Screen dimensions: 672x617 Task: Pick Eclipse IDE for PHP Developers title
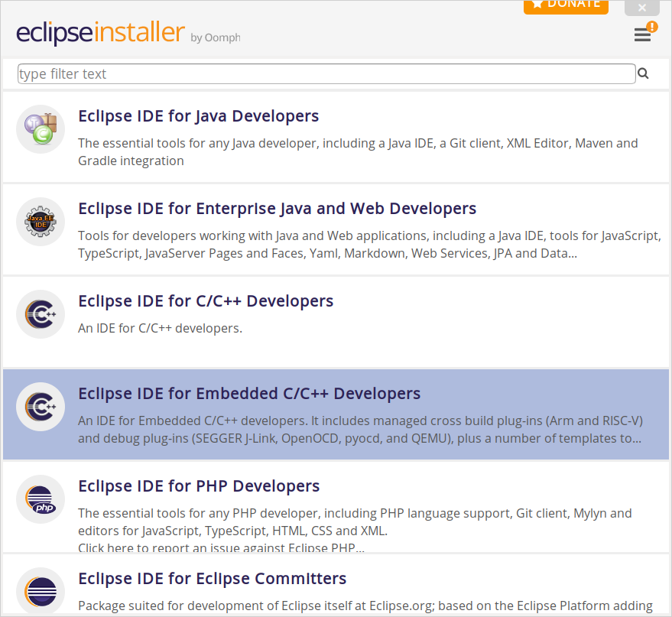199,486
